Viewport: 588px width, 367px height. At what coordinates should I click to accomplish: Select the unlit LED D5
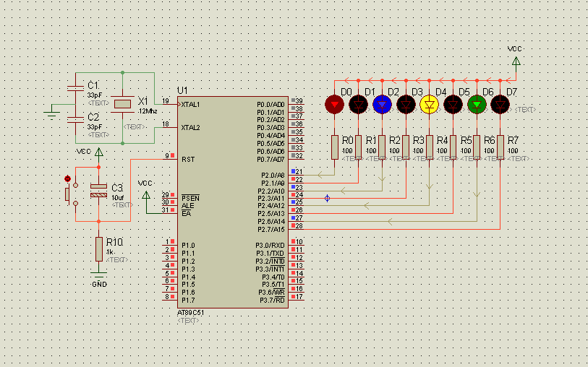point(453,105)
